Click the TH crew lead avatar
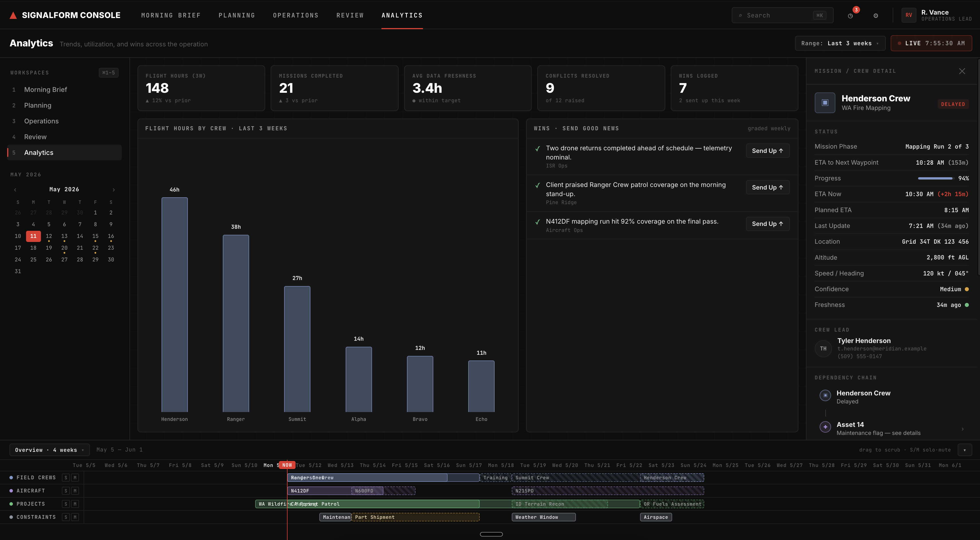Screen dimensions: 980x540 (823, 348)
